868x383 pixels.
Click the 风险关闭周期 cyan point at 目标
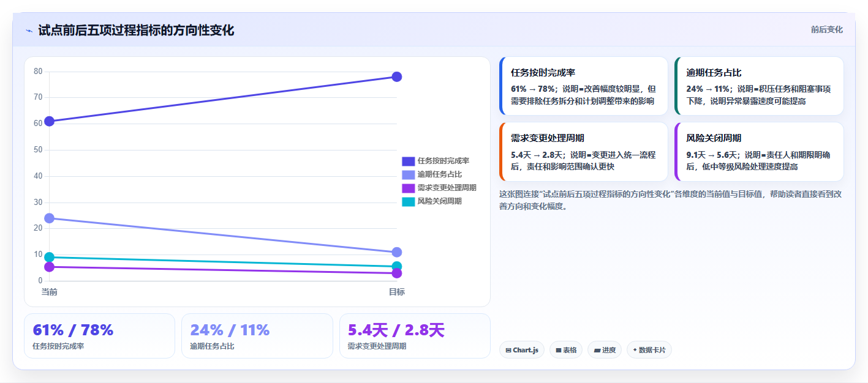coord(396,266)
